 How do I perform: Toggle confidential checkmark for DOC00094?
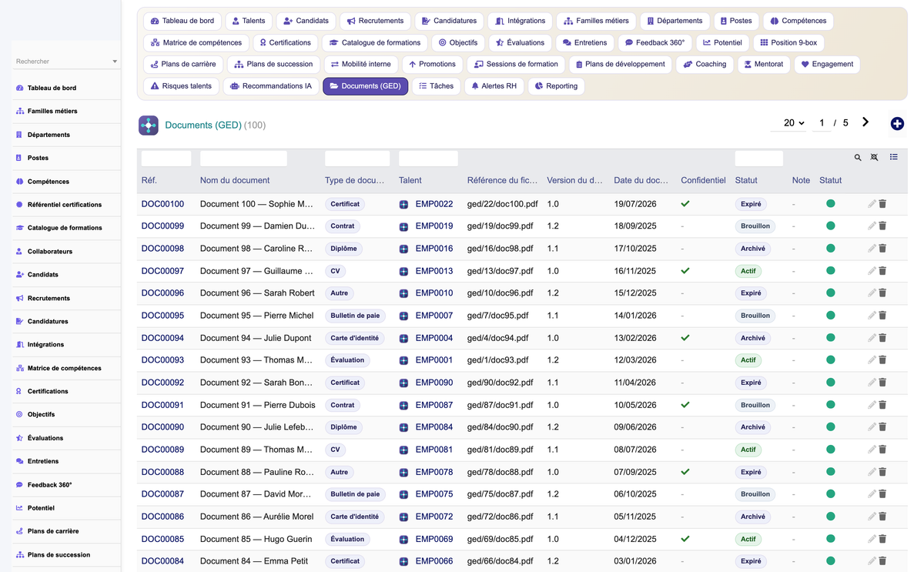[x=685, y=338]
